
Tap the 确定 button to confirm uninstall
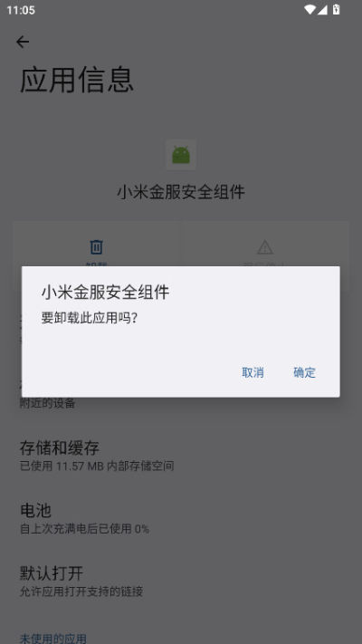coord(305,372)
